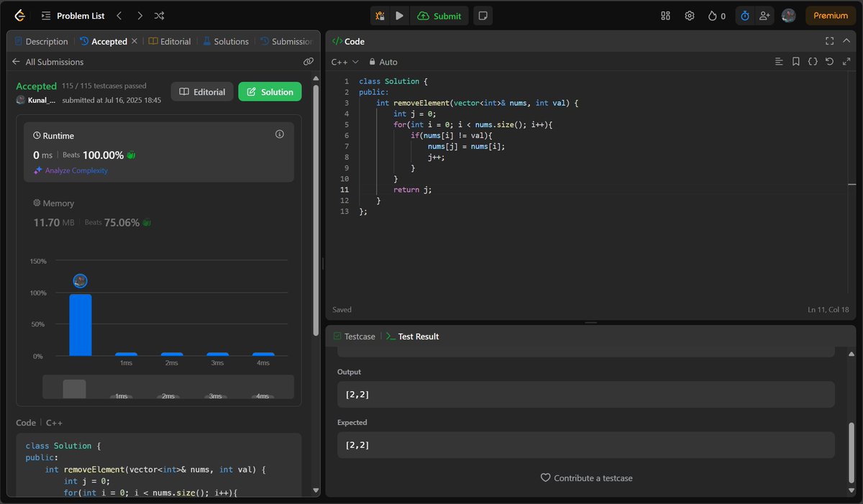This screenshot has height=504, width=863.
Task: Click the Code panel tab
Action: click(348, 42)
